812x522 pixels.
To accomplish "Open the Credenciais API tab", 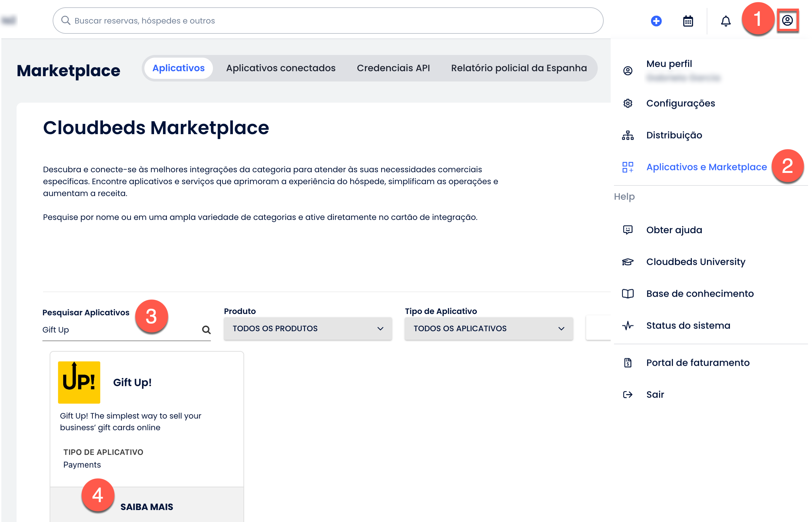I will 393,68.
